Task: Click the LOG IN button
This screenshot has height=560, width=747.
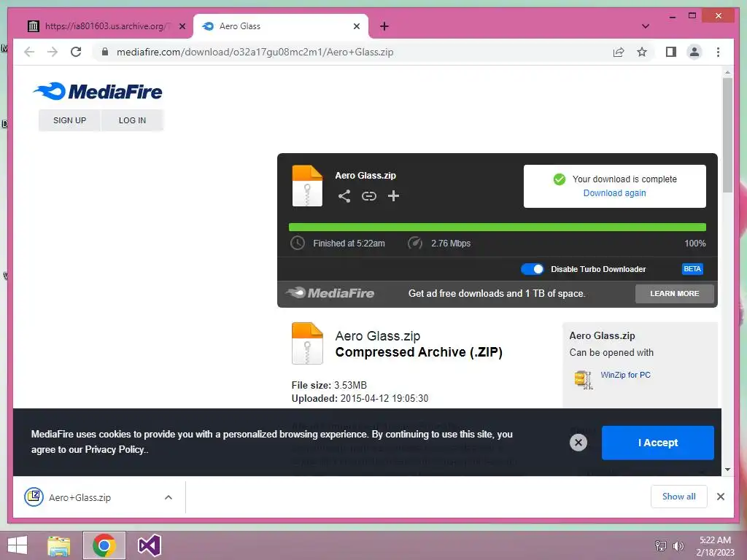Action: click(x=132, y=120)
